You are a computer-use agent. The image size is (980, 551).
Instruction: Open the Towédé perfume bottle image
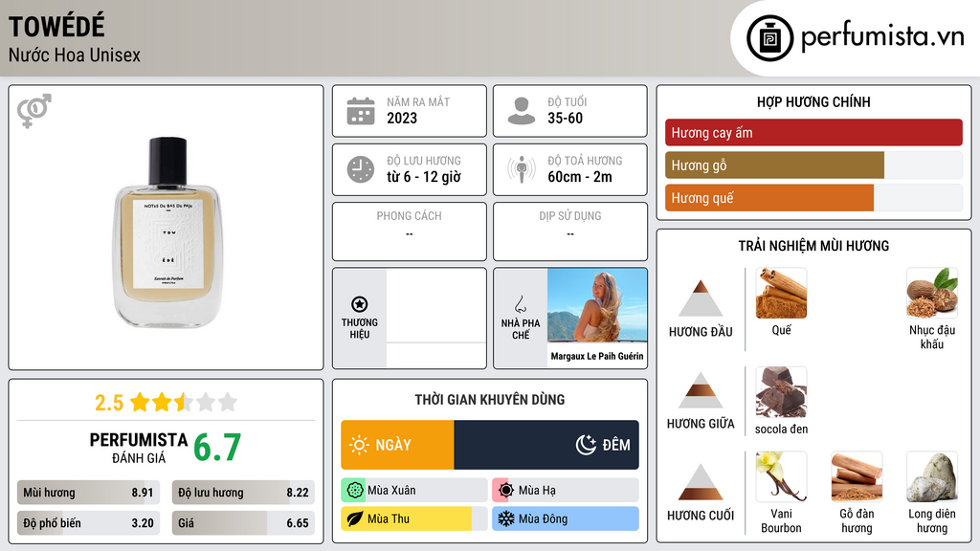pos(167,232)
